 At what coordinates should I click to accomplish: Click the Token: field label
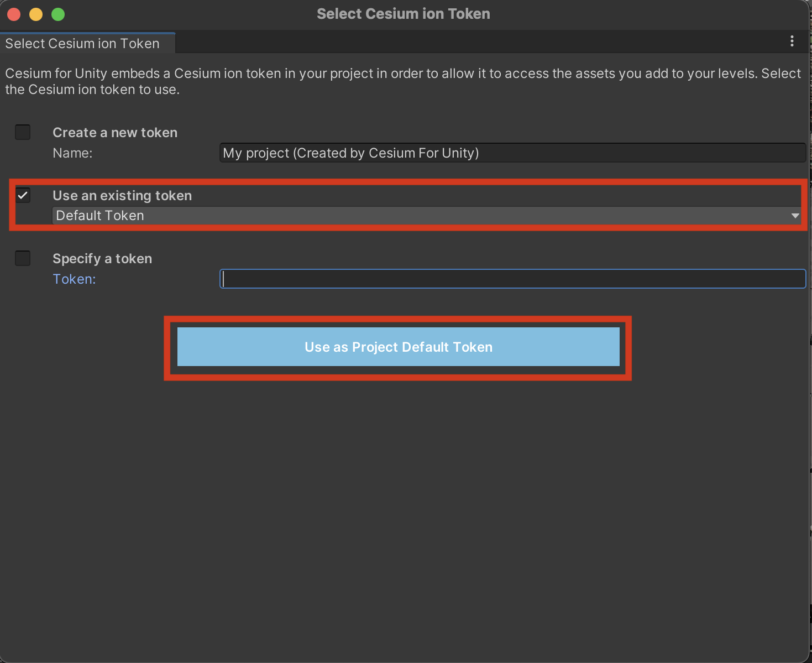74,279
